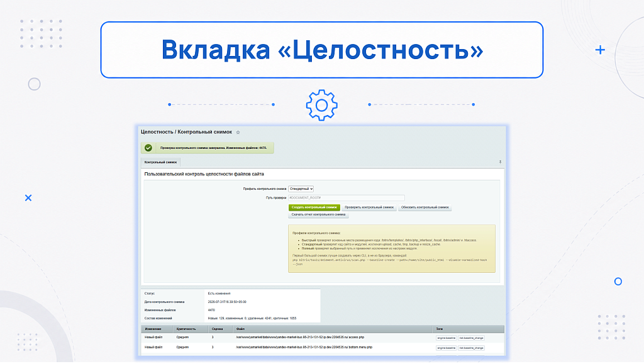Click the php scan.php CLI command text
The image size is (644, 364).
click(x=389, y=262)
